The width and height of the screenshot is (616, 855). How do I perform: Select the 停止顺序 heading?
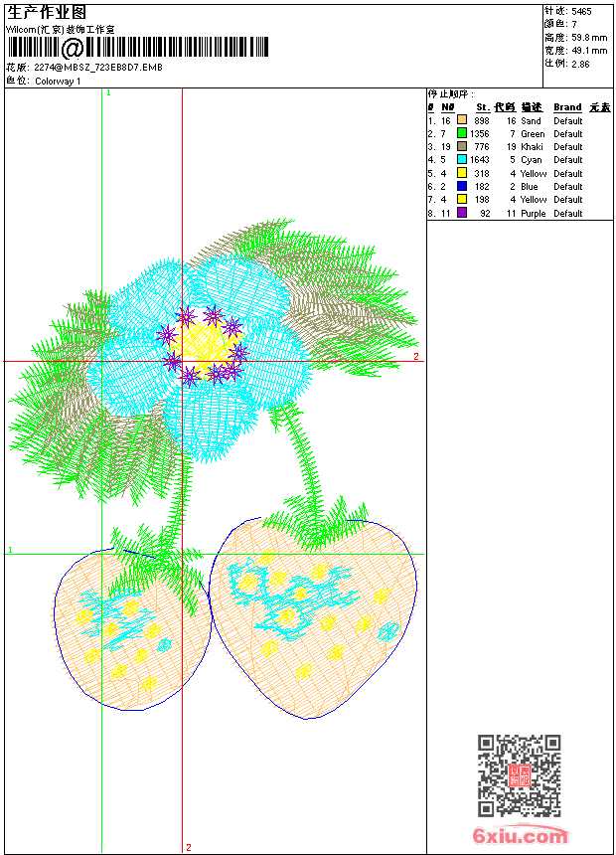click(450, 94)
